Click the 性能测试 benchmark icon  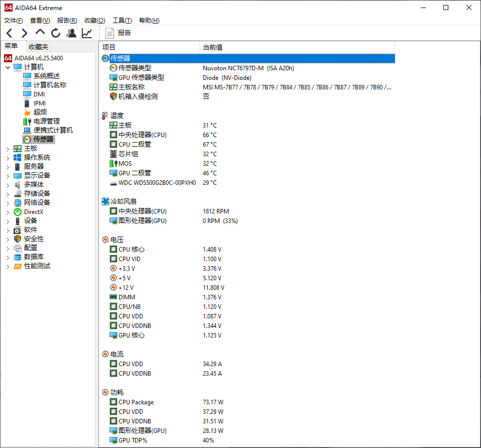point(18,266)
